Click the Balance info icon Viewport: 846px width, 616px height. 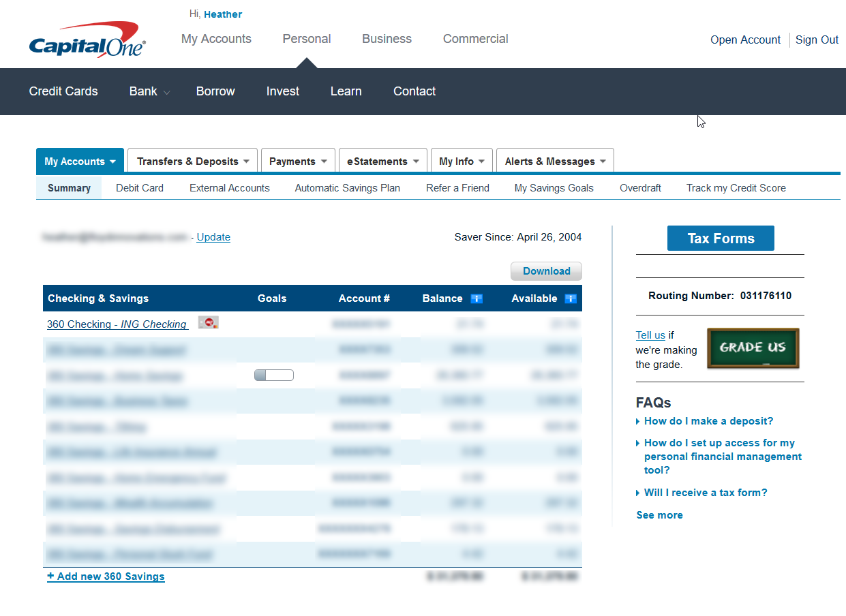[x=477, y=298]
